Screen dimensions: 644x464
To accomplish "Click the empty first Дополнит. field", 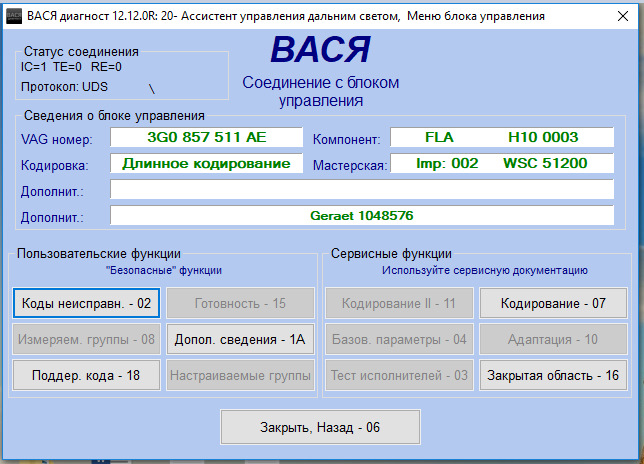I will pyautogui.click(x=362, y=189).
